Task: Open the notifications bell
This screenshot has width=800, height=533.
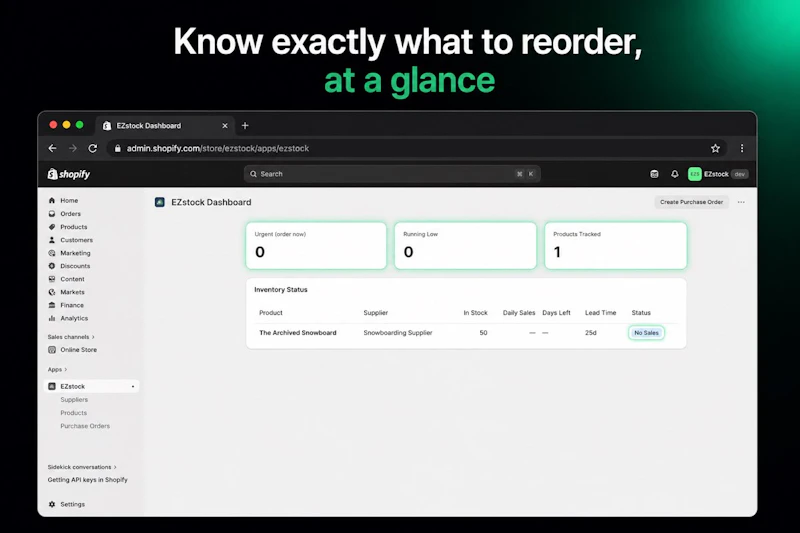Action: [674, 174]
